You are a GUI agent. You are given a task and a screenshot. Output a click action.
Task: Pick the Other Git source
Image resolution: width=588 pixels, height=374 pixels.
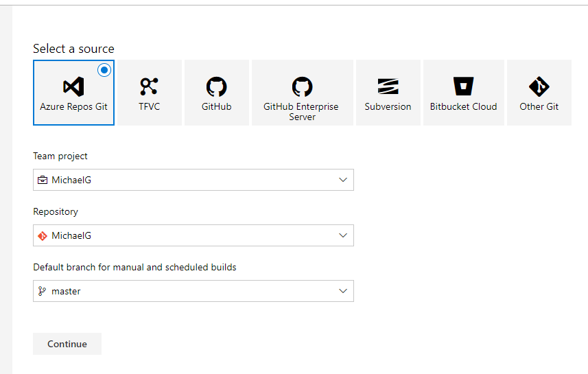[539, 92]
